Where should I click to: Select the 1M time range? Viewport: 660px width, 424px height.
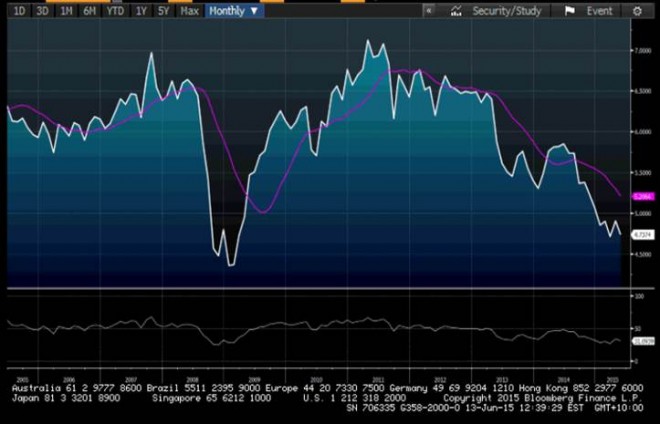(66, 11)
